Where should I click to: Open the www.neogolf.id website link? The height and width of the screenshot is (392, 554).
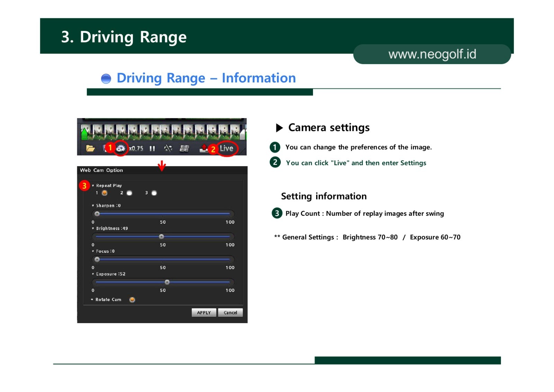tap(432, 54)
